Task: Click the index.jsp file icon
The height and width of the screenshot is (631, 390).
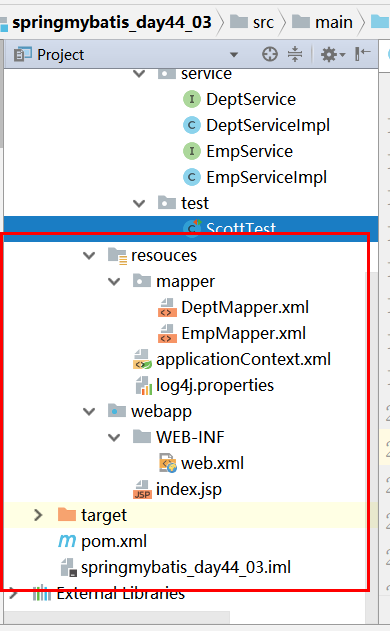Action: [142, 489]
